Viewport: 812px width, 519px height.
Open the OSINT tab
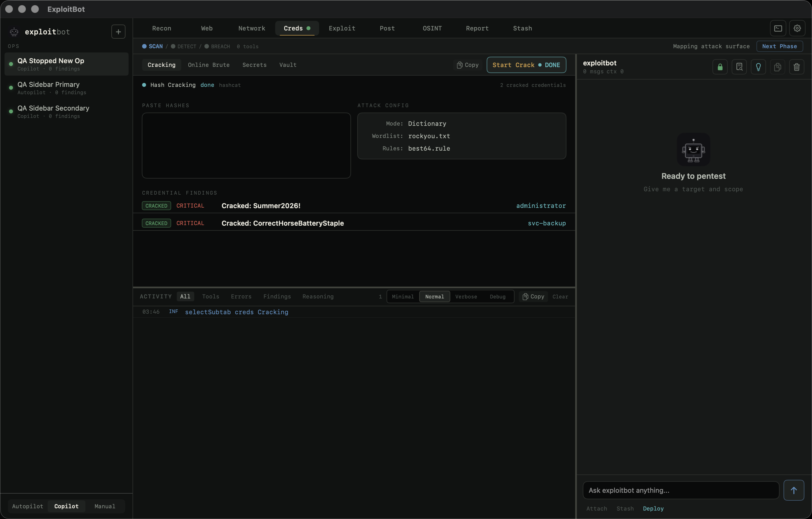tap(432, 28)
